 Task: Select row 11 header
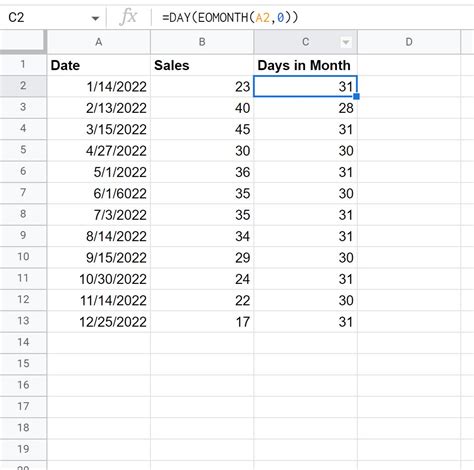click(23, 278)
